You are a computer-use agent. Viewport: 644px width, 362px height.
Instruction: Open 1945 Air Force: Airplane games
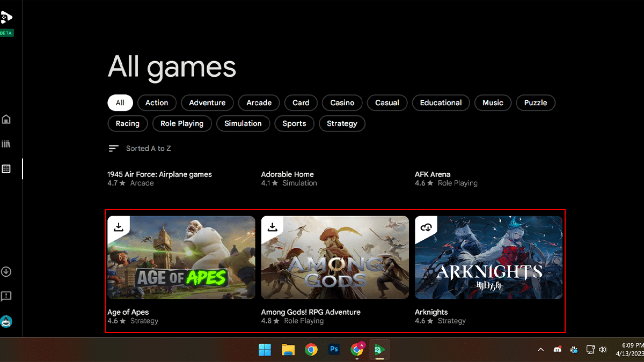click(159, 174)
